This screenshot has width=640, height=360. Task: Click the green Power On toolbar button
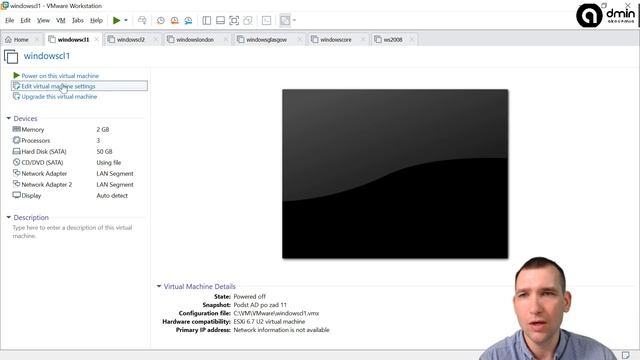116,20
